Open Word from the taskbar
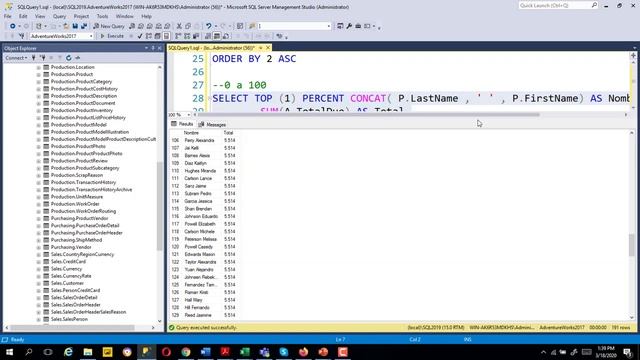This screenshot has height=360, width=640. pos(205,352)
